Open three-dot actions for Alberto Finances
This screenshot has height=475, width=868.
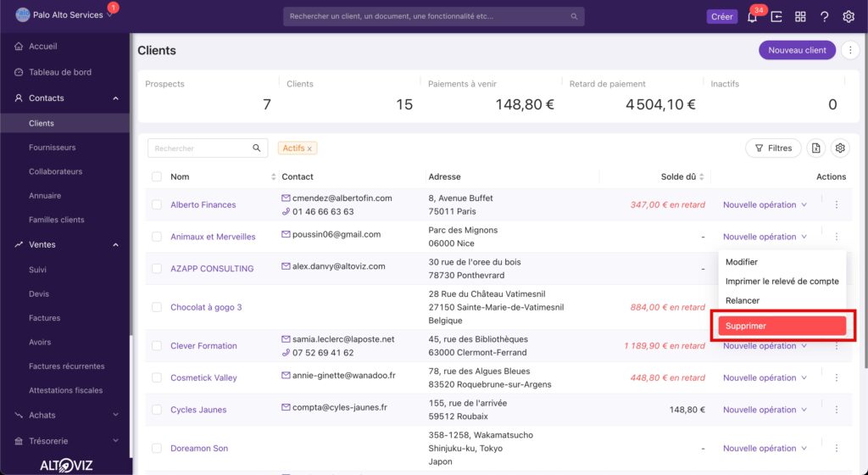coord(837,204)
